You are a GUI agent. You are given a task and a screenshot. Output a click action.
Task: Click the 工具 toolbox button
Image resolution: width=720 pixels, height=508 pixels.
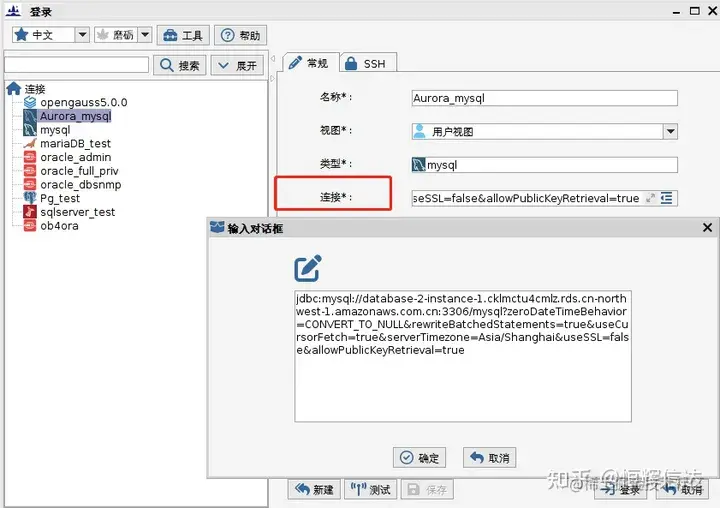(x=183, y=35)
